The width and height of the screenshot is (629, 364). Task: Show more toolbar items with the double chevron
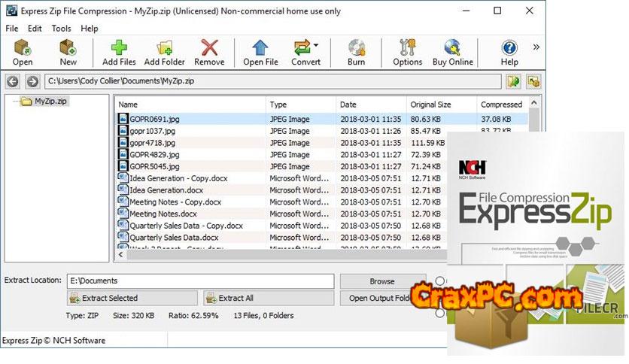click(536, 47)
